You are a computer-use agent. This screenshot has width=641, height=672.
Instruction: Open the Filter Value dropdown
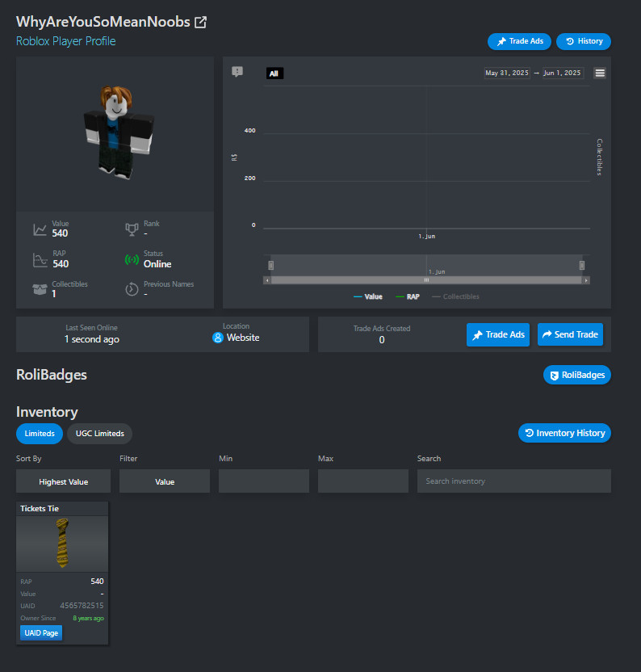pos(165,481)
